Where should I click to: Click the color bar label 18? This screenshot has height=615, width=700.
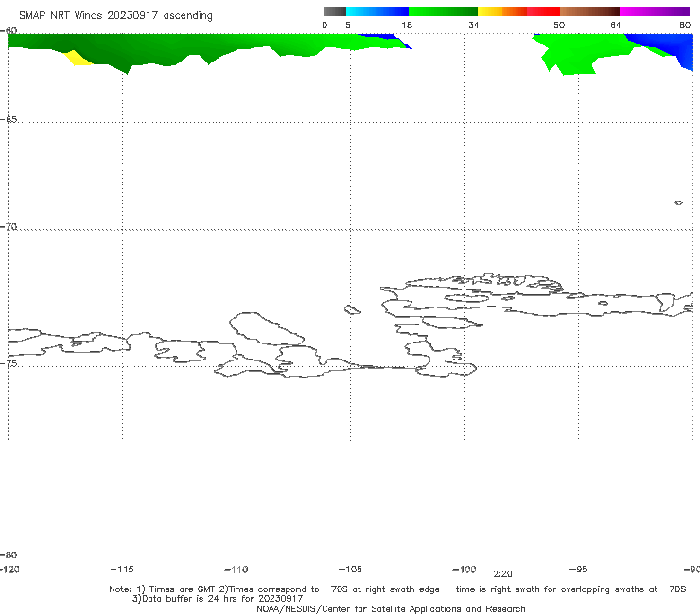pyautogui.click(x=407, y=26)
